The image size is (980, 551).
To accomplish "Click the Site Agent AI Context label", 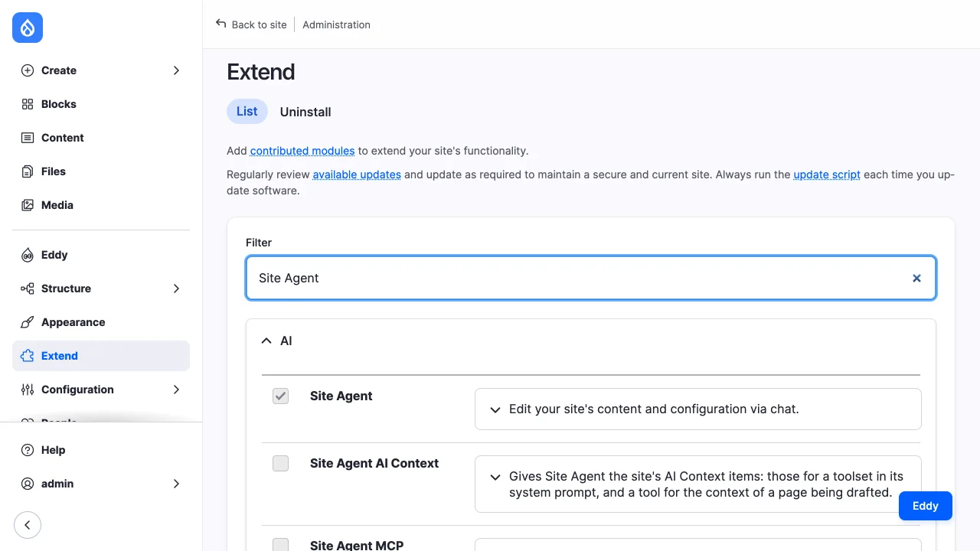I will 374,463.
